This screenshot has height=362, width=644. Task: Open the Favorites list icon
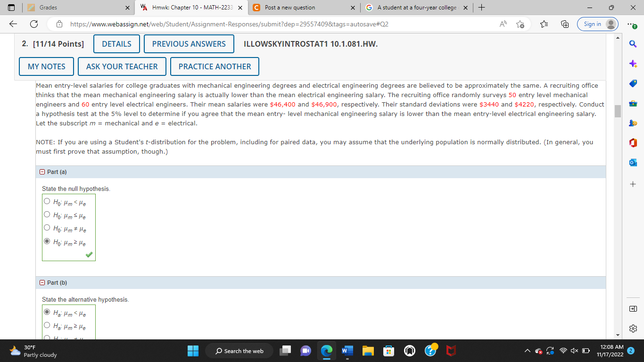coord(543,24)
